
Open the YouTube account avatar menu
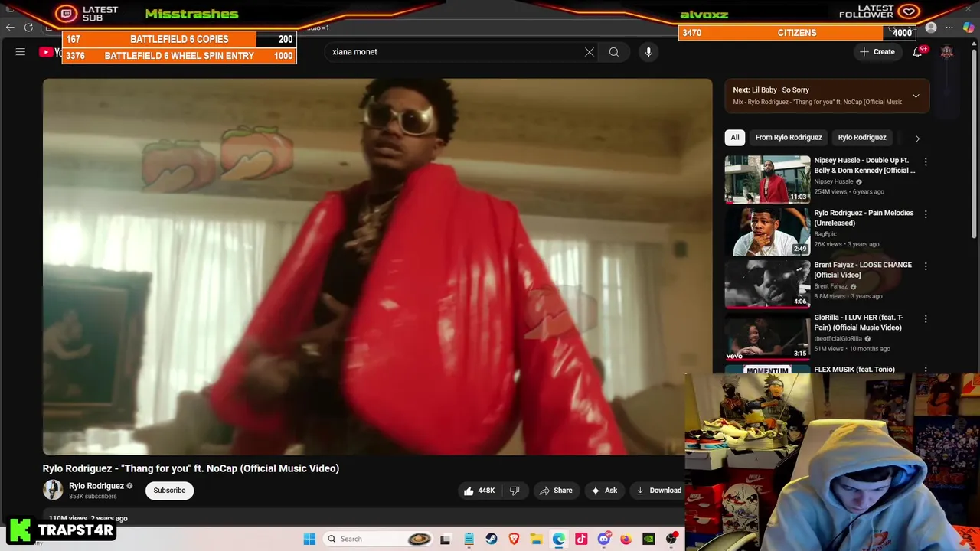point(947,52)
